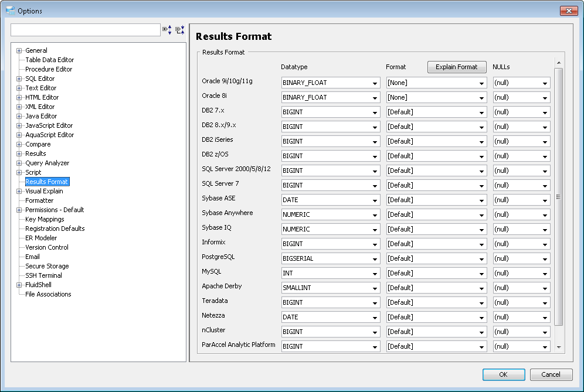Open the Sybase IQ datatype dropdown
This screenshot has height=392, width=584.
331,229
